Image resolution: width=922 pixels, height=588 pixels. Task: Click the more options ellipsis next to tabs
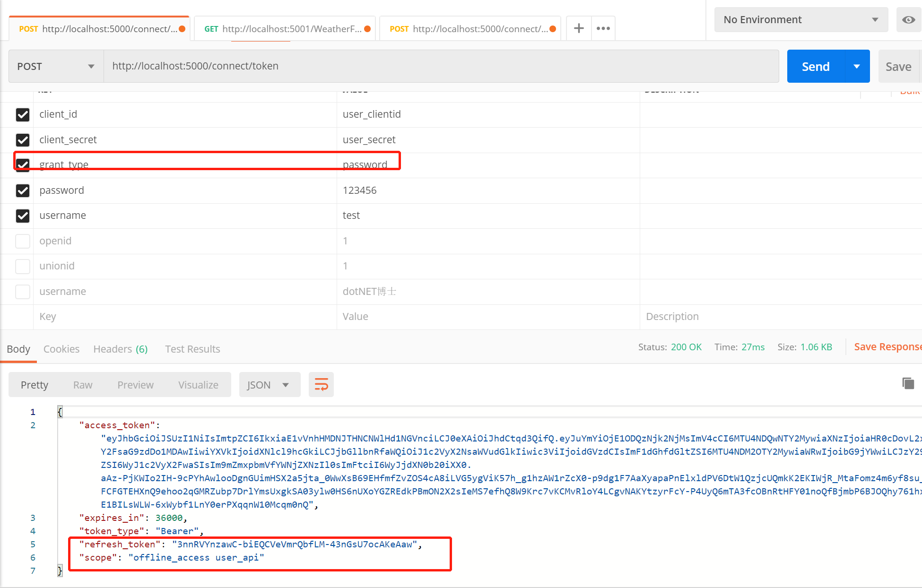point(603,28)
